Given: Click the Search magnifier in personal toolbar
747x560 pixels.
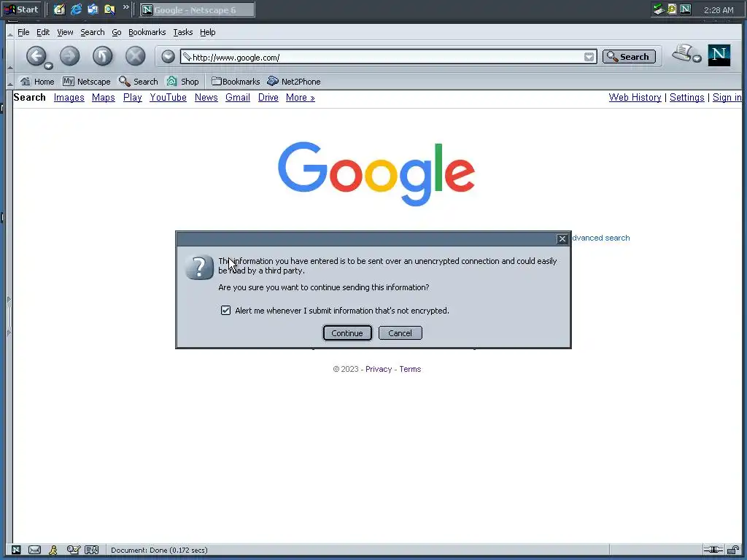Looking at the screenshot, I should click(x=138, y=82).
